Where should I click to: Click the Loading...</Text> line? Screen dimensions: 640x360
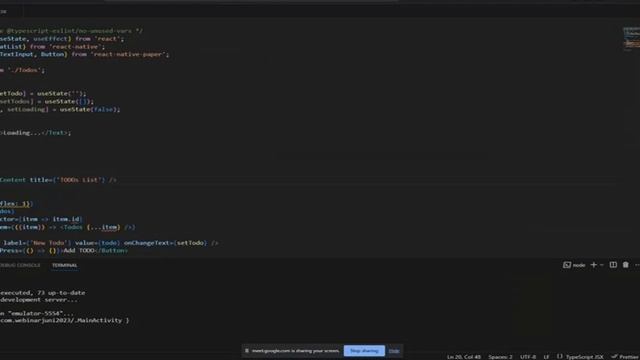pyautogui.click(x=36, y=133)
